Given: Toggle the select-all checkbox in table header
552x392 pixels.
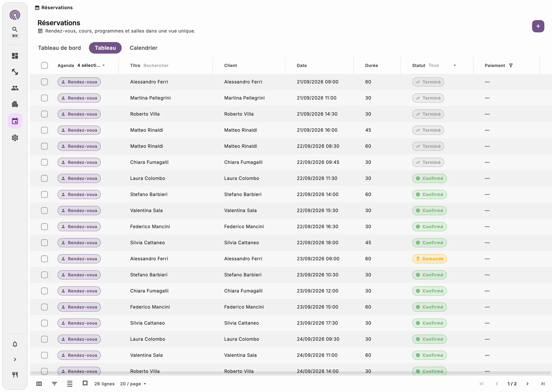Looking at the screenshot, I should tap(44, 65).
